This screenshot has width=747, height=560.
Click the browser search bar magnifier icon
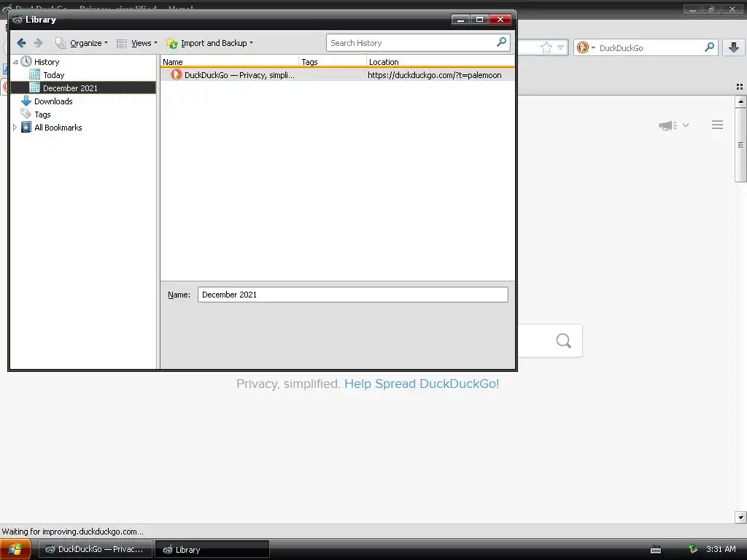pyautogui.click(x=709, y=47)
